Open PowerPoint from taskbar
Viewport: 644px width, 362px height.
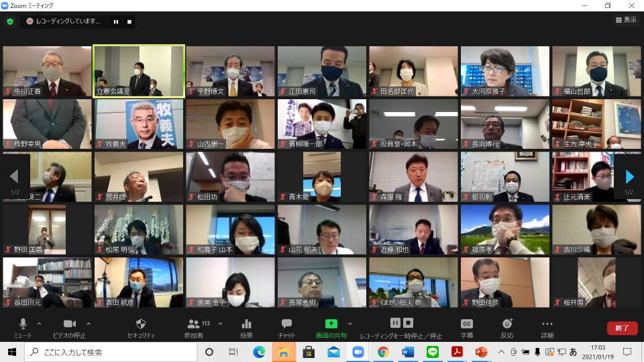(x=482, y=352)
